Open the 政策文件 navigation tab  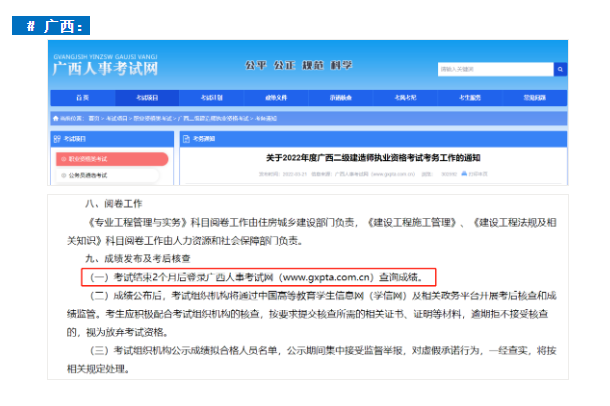point(276,98)
